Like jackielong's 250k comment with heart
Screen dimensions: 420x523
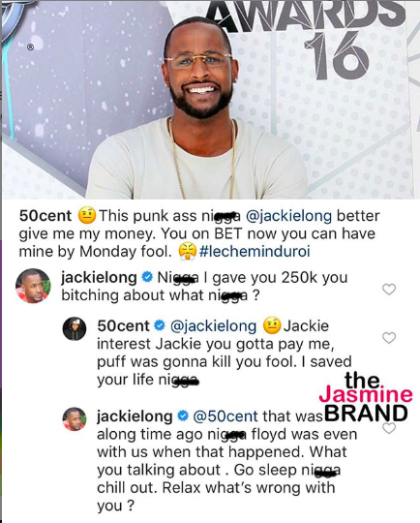(389, 290)
